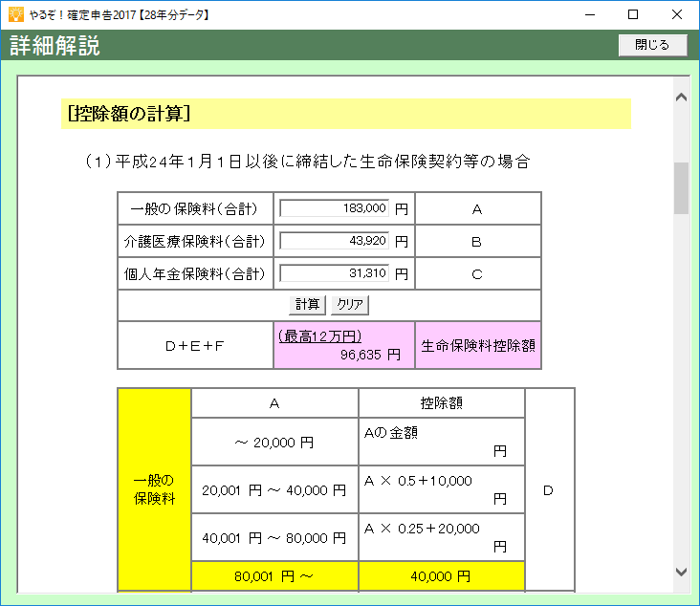
Task: Click the letter B cell
Action: click(x=478, y=242)
